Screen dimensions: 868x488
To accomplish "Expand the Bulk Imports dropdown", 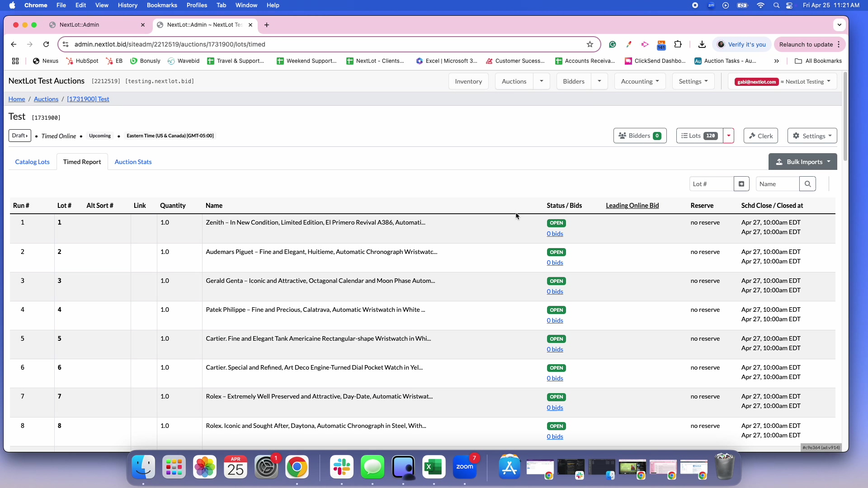I will tap(803, 162).
